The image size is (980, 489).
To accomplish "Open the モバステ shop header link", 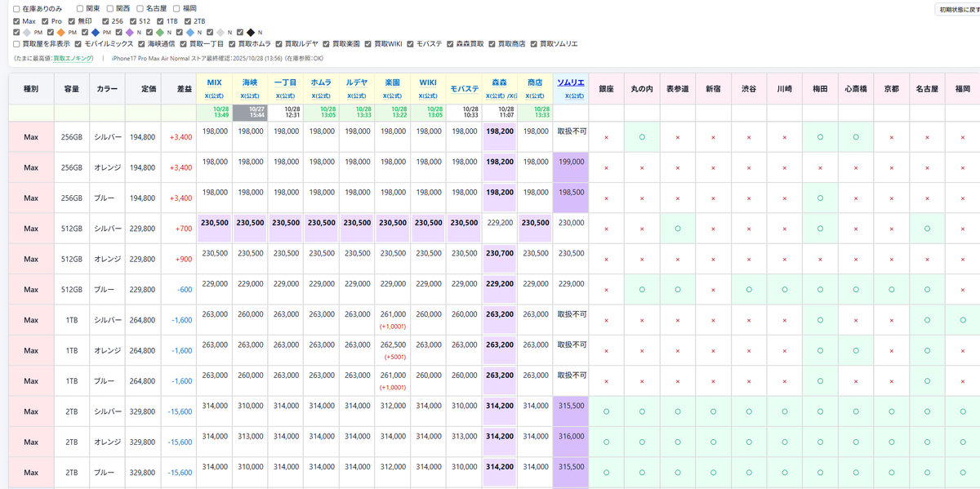I will [x=464, y=88].
